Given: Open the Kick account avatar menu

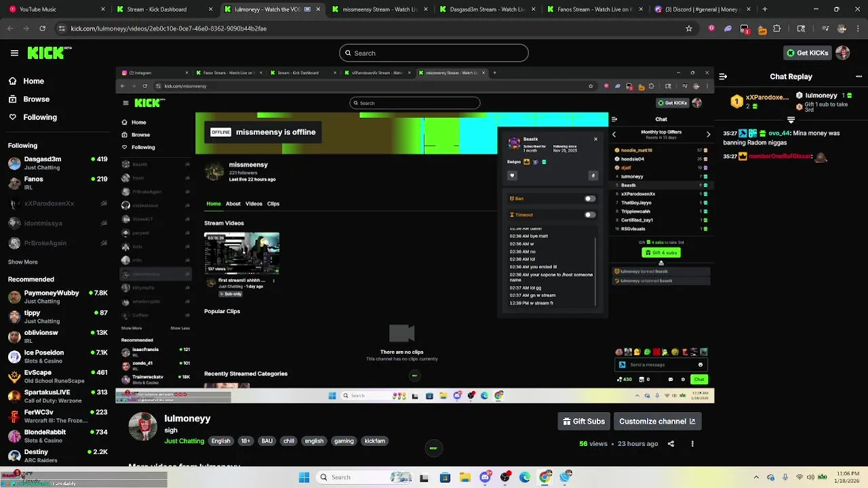Looking at the screenshot, I should [843, 53].
